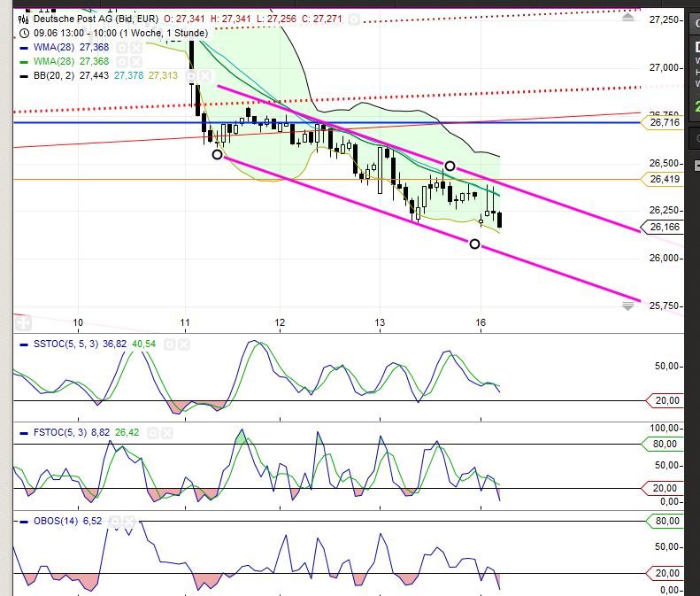Viewport: 700px width, 596px height.
Task: Click the green WMA(28) 27,368 label
Action: (x=71, y=62)
